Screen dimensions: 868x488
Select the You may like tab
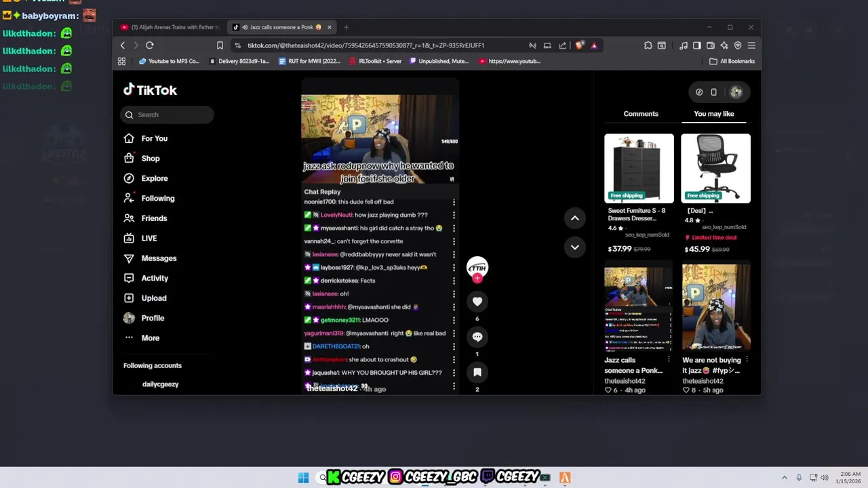[714, 114]
